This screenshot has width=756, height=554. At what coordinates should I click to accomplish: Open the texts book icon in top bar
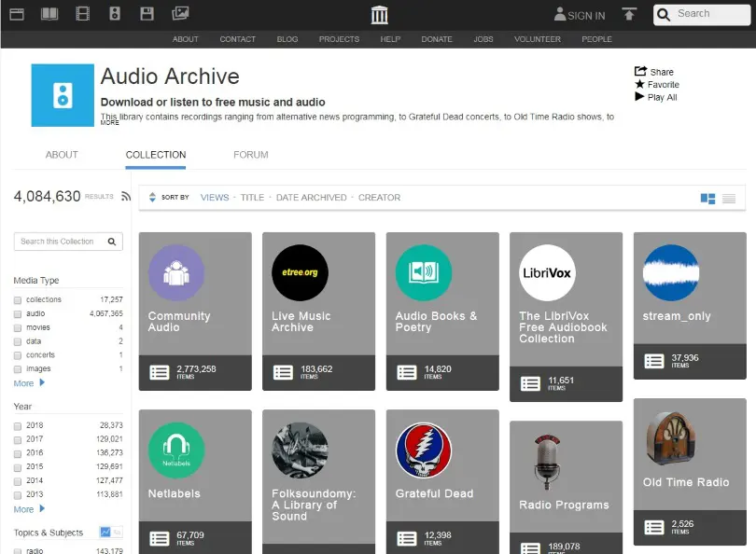point(49,14)
